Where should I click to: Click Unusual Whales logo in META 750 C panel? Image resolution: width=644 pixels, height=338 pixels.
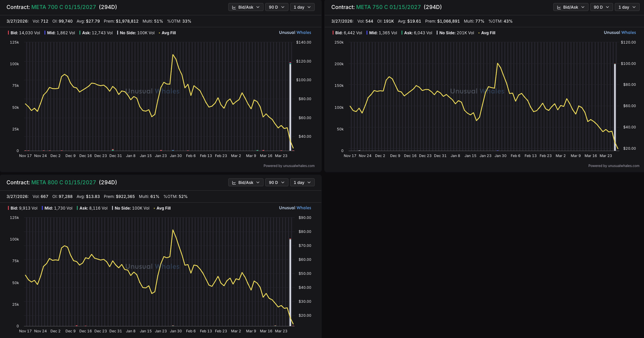(620, 33)
